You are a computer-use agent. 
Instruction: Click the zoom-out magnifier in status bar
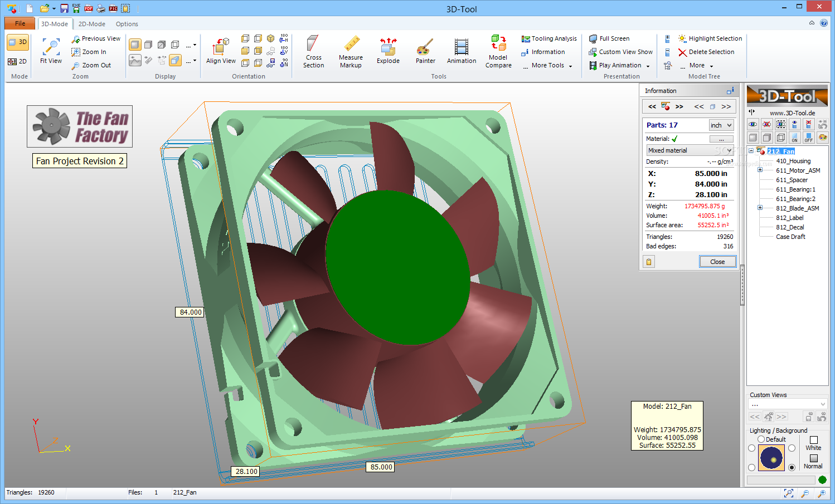[805, 493]
